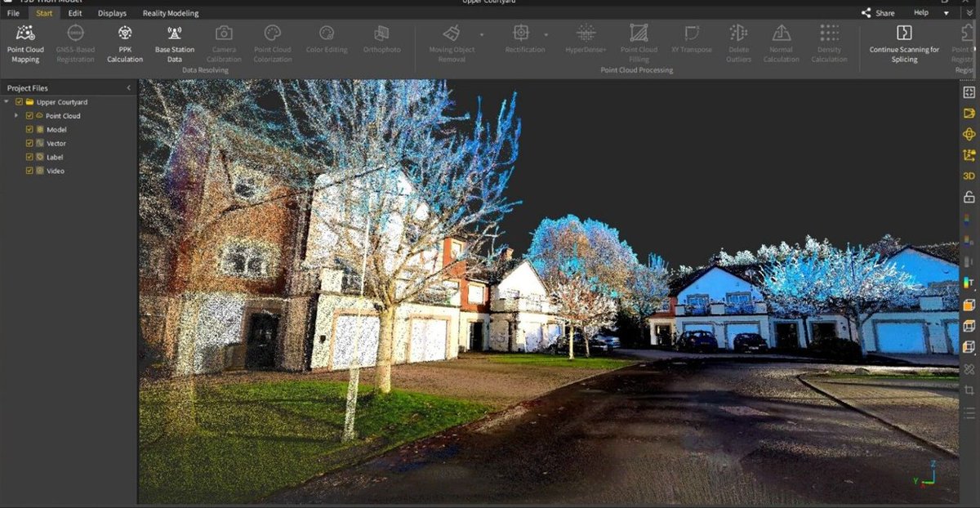Open the Help menu
The image size is (980, 508).
point(921,13)
